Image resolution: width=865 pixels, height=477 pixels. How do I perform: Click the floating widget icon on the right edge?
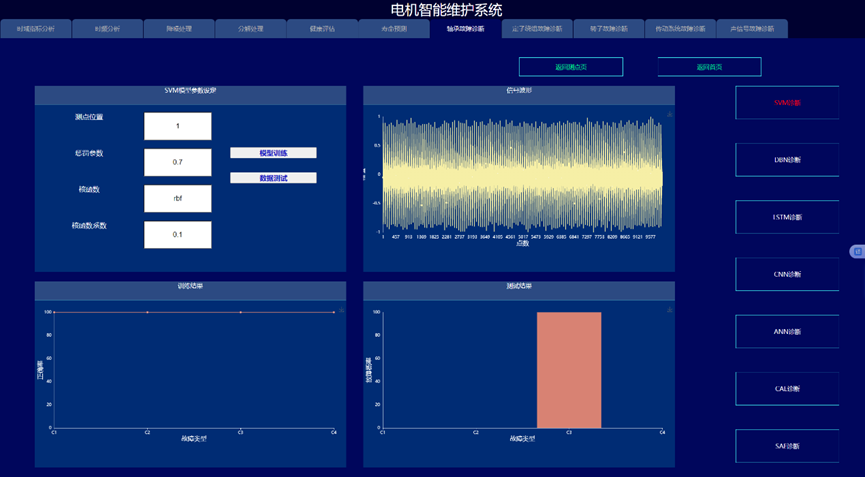pyautogui.click(x=857, y=251)
